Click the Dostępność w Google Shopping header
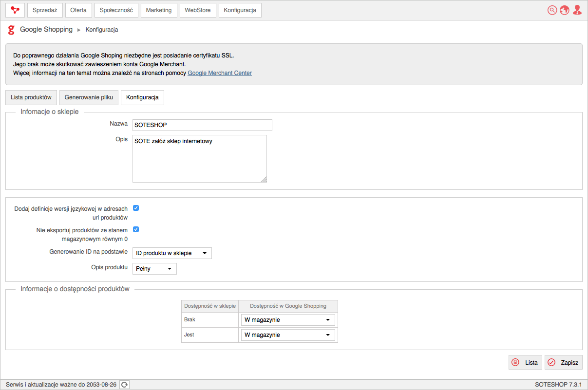This screenshot has height=390, width=588. 288,306
